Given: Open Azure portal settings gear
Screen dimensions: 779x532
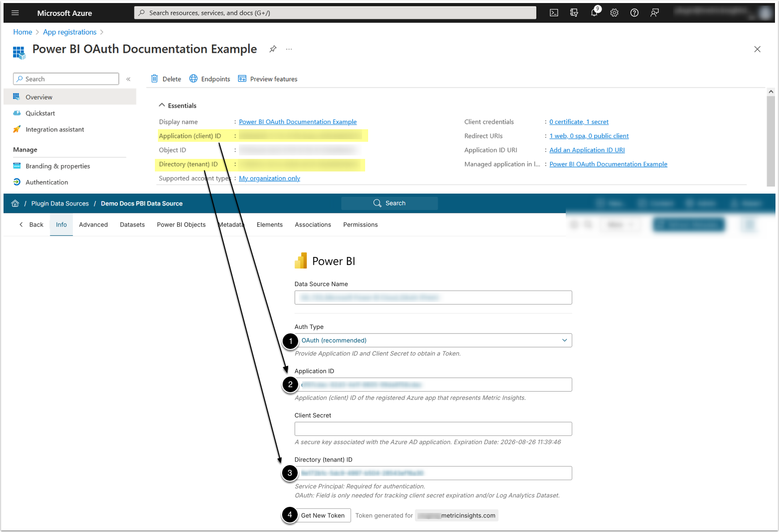Looking at the screenshot, I should coord(614,13).
